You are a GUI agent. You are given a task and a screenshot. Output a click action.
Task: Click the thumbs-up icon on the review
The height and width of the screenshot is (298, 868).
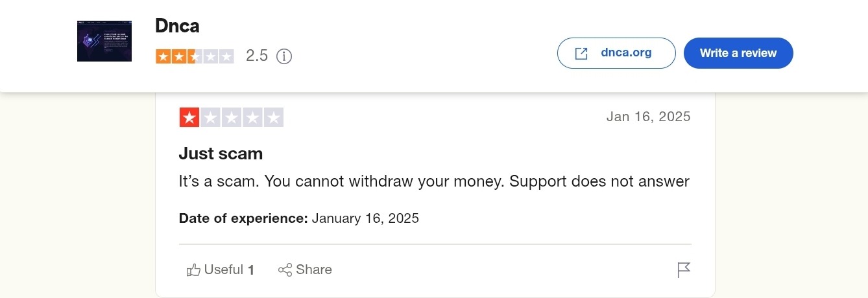(x=193, y=270)
